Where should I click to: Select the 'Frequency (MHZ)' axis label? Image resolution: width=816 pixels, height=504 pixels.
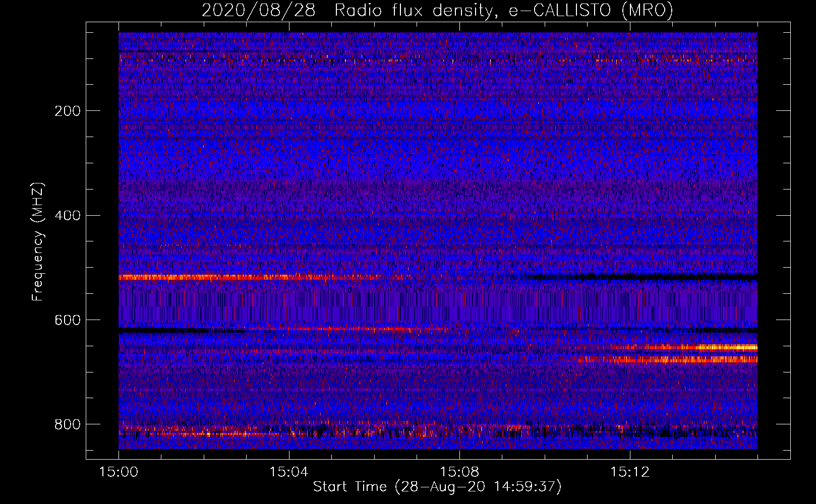click(x=38, y=241)
